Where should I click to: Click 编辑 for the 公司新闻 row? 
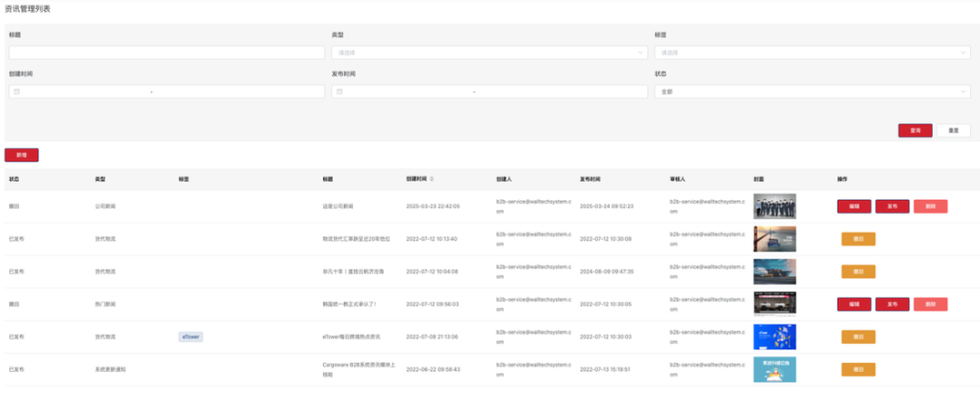[x=854, y=206]
